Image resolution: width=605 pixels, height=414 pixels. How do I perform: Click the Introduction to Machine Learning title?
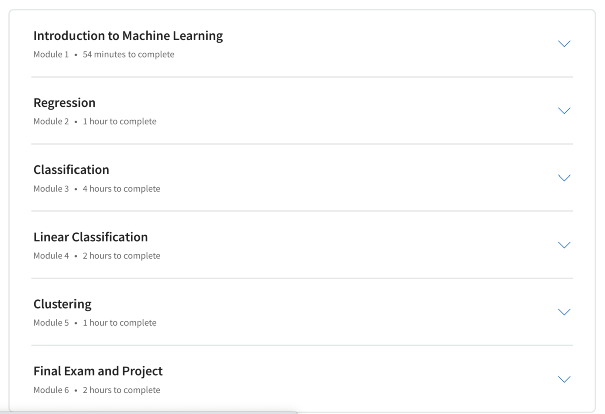click(128, 36)
